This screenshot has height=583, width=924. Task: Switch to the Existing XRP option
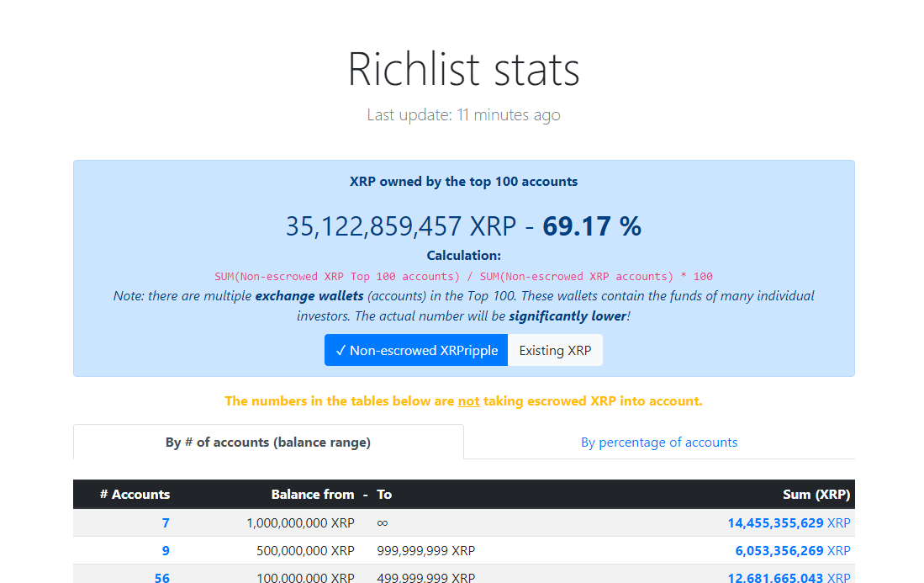(555, 351)
